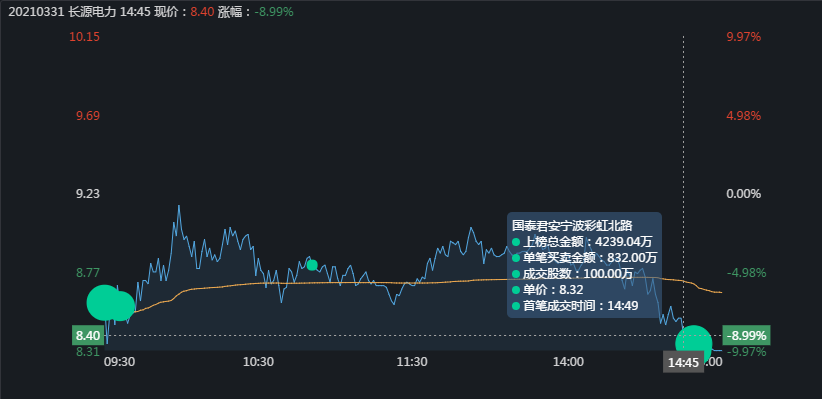The width and height of the screenshot is (822, 399).
Task: Click the 11:30 time axis label
Action: (x=412, y=362)
